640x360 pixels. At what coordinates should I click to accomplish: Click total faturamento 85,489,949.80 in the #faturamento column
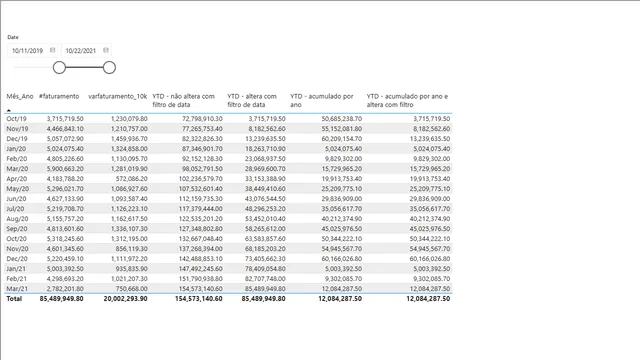(61, 299)
